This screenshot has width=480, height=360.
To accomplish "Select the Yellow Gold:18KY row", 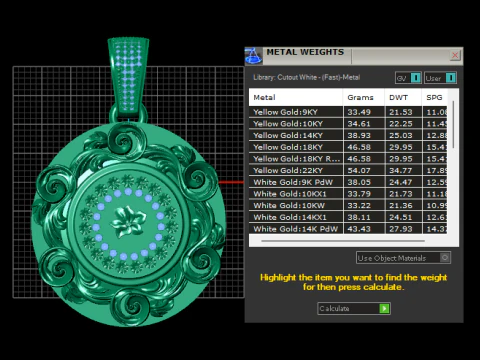I will (348, 147).
